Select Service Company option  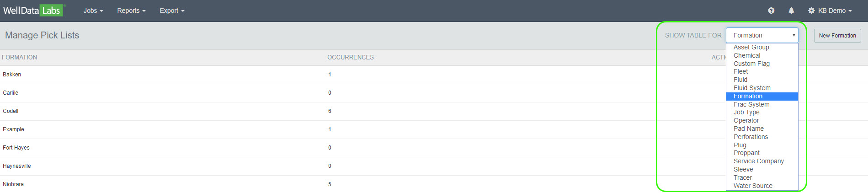pos(758,161)
